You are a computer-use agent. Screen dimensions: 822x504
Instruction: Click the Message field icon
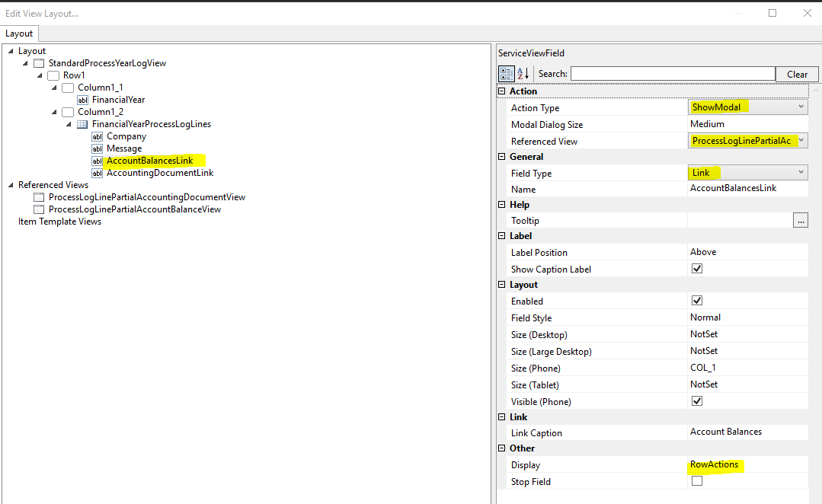(x=97, y=148)
